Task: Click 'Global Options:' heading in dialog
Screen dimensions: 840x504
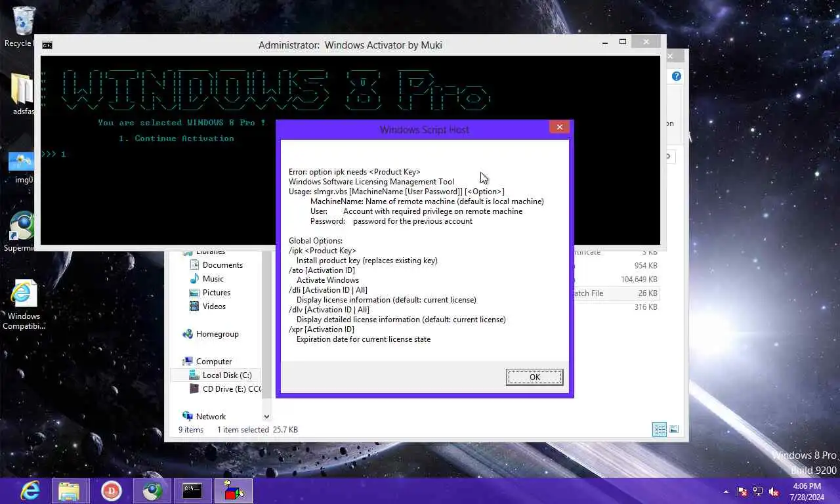Action: point(316,241)
